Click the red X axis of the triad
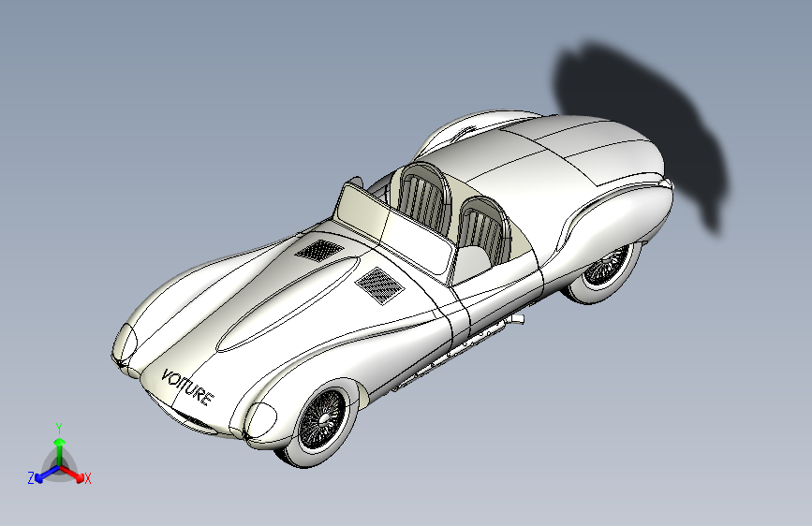 tap(76, 475)
